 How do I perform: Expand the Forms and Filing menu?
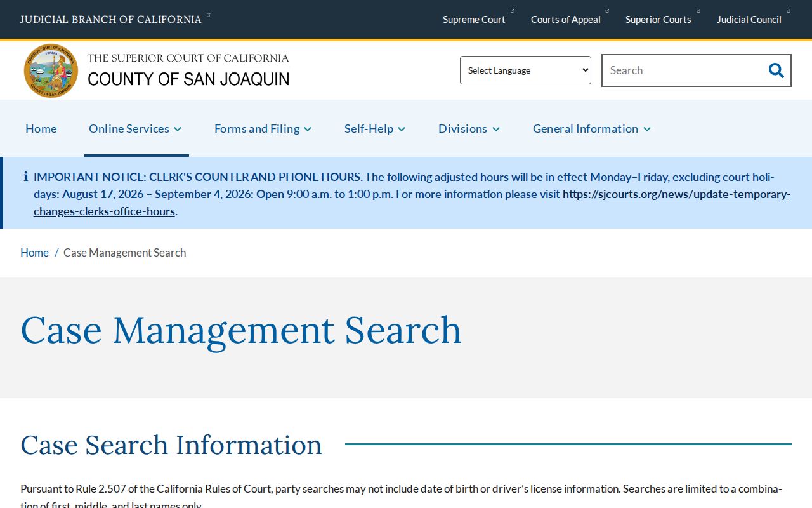pyautogui.click(x=263, y=128)
